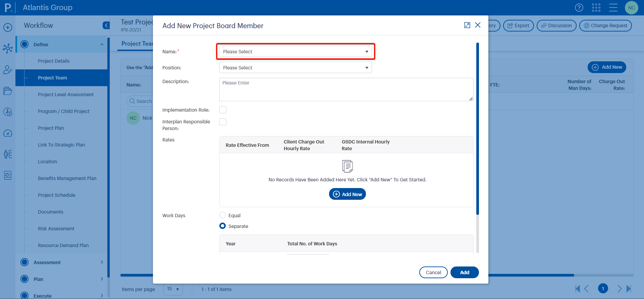
Task: Click the Plan stage circle icon
Action: (24, 279)
